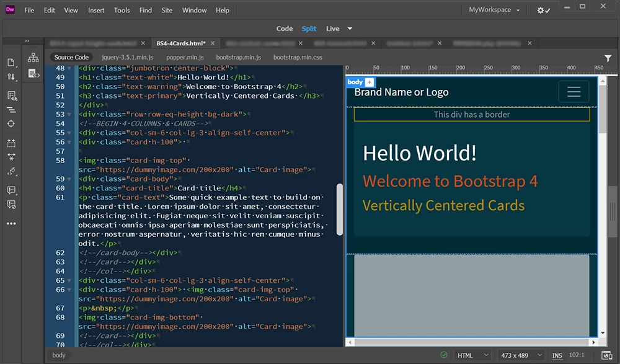Switch to Code view button
This screenshot has width=620, height=364.
[285, 29]
